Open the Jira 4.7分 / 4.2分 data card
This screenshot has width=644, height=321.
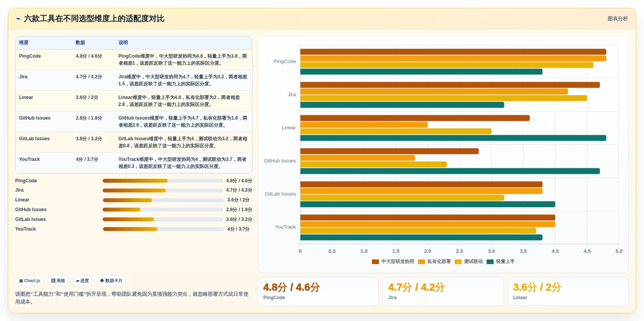click(x=443, y=291)
